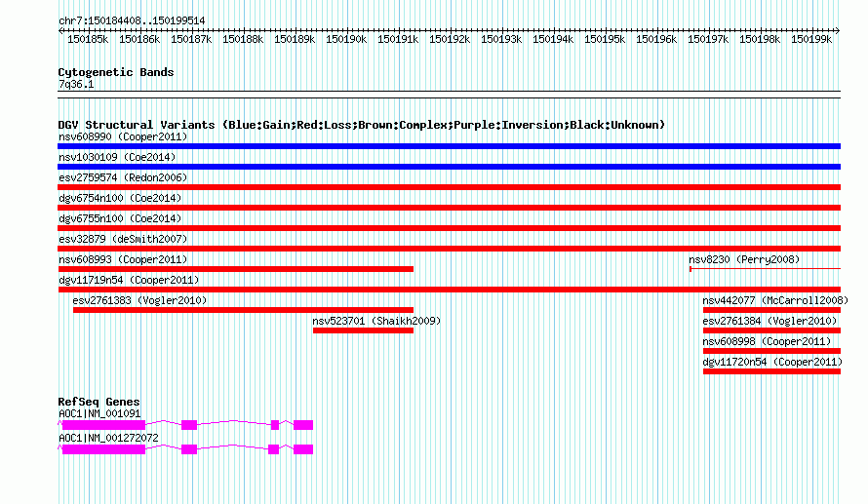The height and width of the screenshot is (504, 868).
Task: Click the left arrowhead of the coordinate ruler
Action: (x=60, y=30)
